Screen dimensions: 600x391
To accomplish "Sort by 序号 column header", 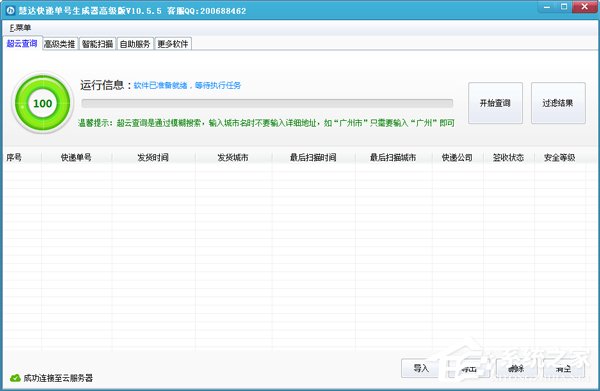I will [22, 157].
